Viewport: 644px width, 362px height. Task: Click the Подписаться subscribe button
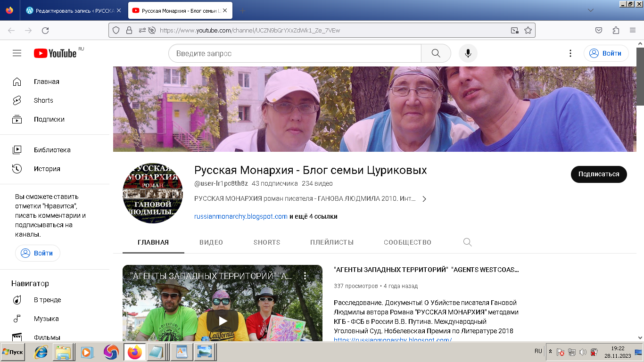click(598, 174)
